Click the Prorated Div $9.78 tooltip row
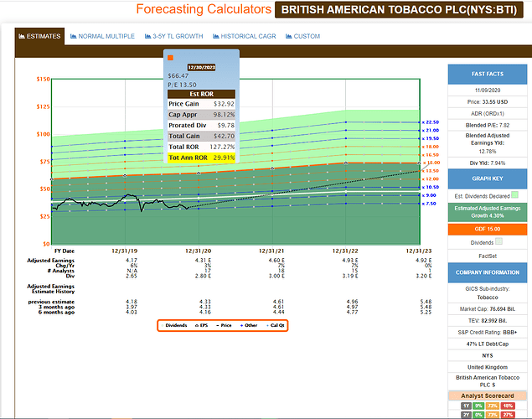This screenshot has height=419, width=532. (x=202, y=125)
